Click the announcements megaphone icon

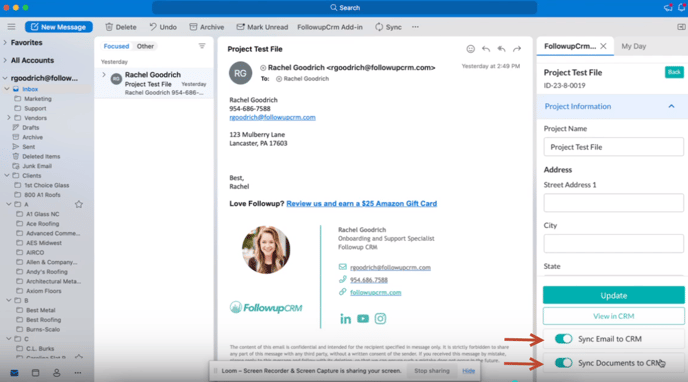click(668, 7)
